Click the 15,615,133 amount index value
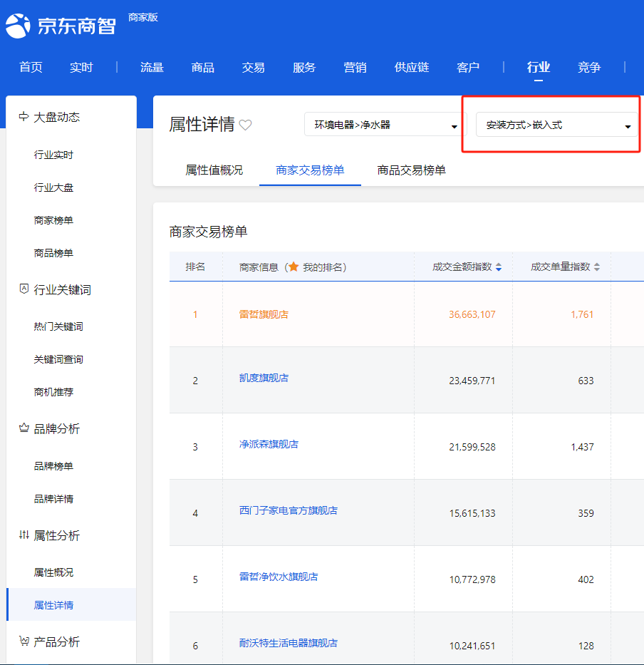The height and width of the screenshot is (665, 644). 472,513
